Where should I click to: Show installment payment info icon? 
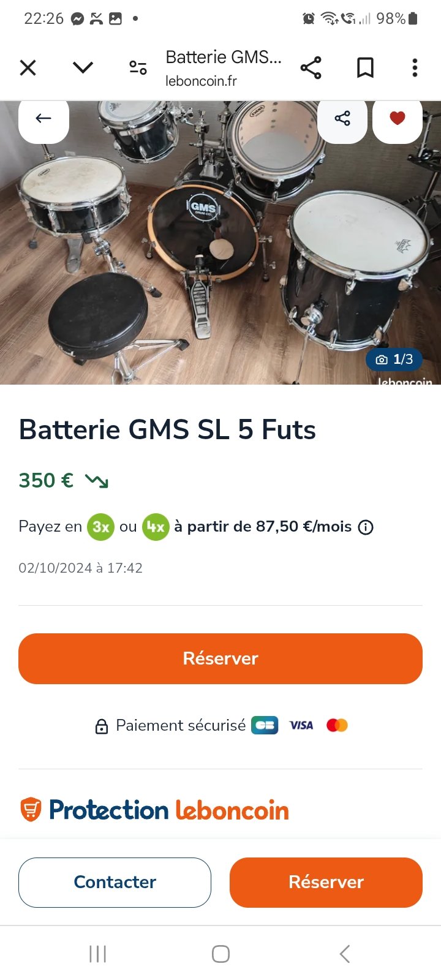[x=366, y=527]
